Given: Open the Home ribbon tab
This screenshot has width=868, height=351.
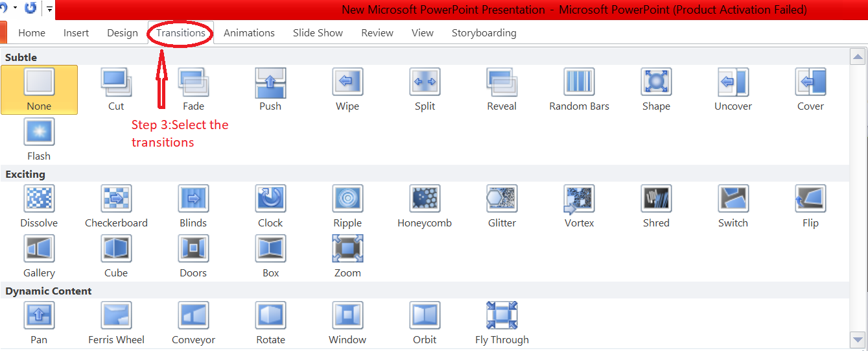Looking at the screenshot, I should click(x=32, y=32).
